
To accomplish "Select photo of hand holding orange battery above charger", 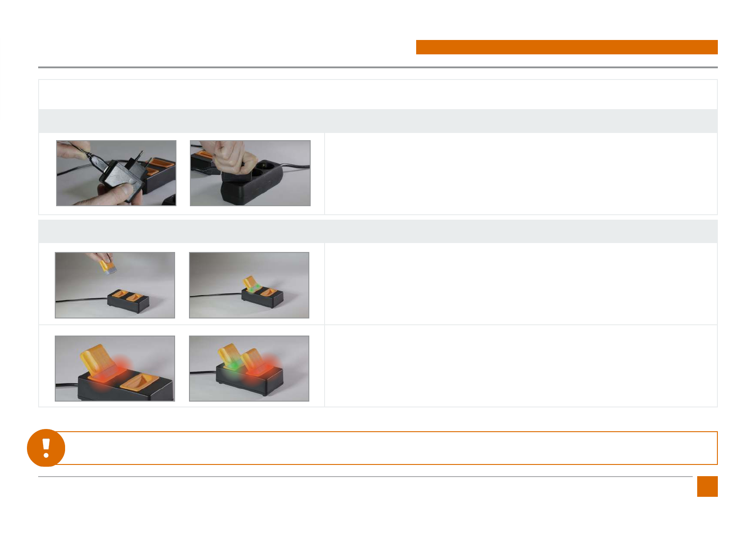I will (x=115, y=285).
